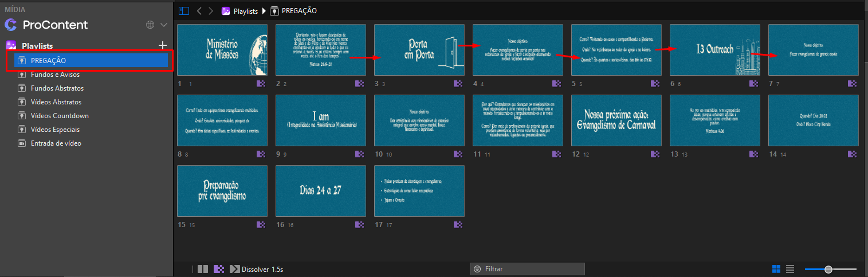Select the Porta em Porta slide thumbnail
The height and width of the screenshot is (277, 868).
[x=419, y=50]
